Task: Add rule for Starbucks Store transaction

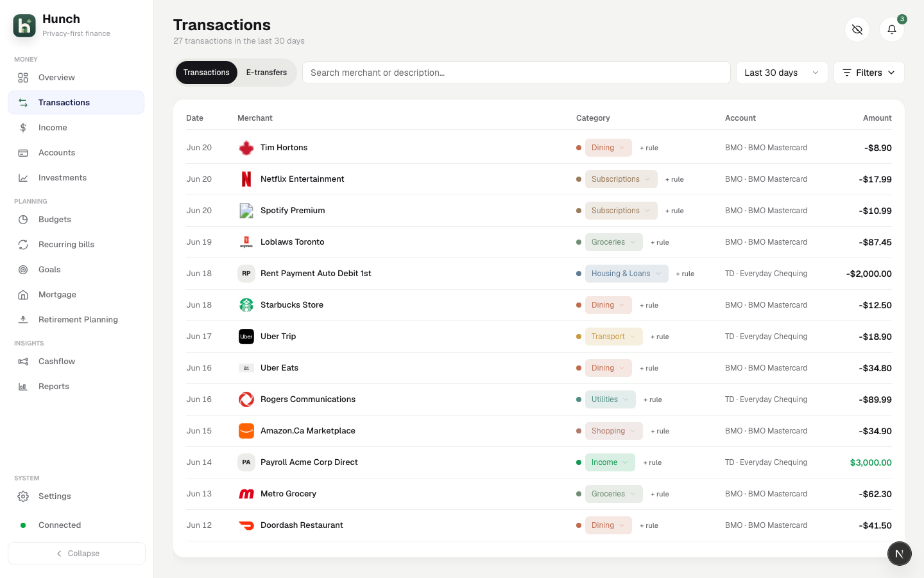Action: tap(649, 305)
